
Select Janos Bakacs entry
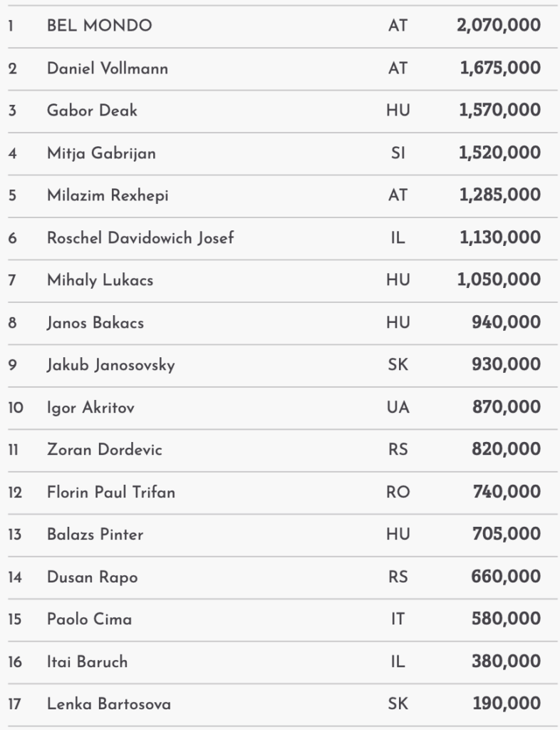pyautogui.click(x=95, y=323)
